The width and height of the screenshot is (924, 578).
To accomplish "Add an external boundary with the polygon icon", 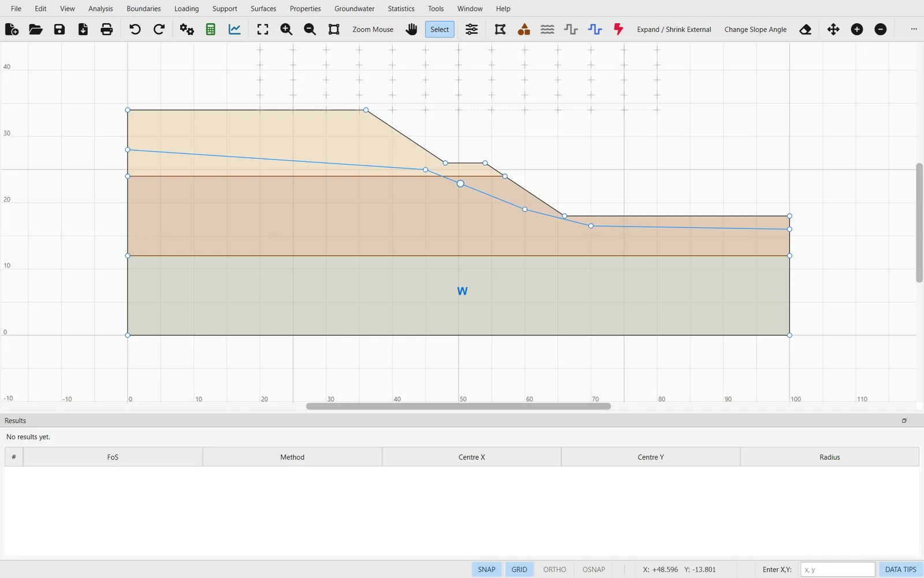I will click(x=500, y=29).
